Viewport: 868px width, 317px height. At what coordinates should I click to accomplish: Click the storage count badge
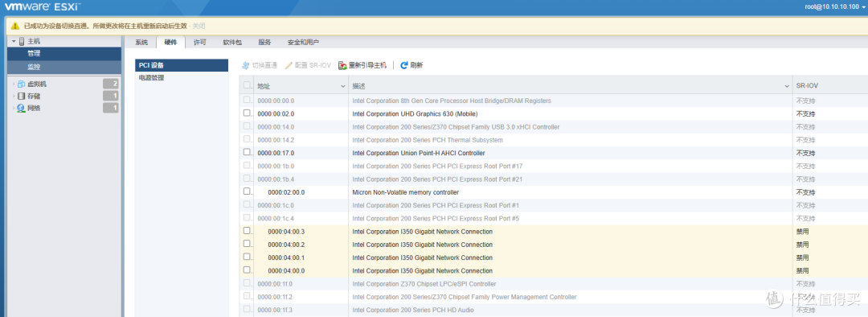(111, 96)
